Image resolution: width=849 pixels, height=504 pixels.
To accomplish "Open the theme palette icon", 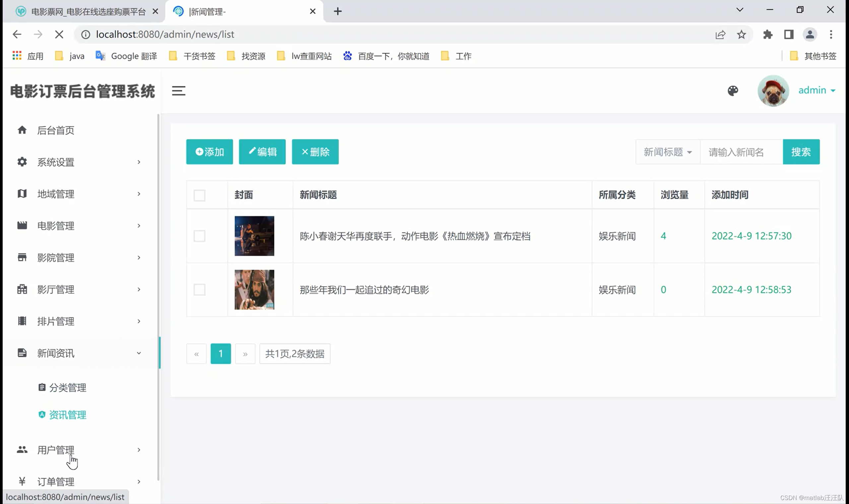I will pyautogui.click(x=733, y=91).
